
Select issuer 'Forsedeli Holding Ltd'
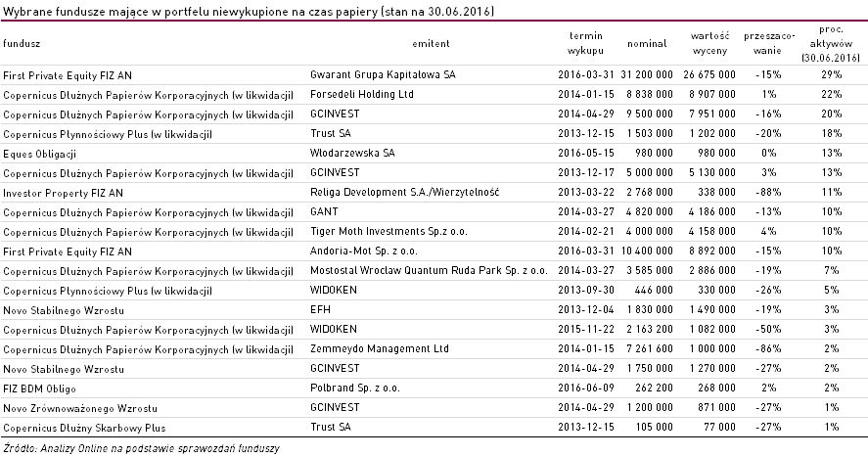click(361, 94)
